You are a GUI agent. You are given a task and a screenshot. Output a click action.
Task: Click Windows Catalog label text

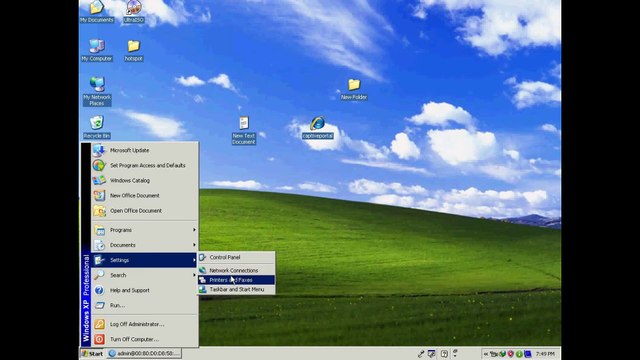point(130,180)
